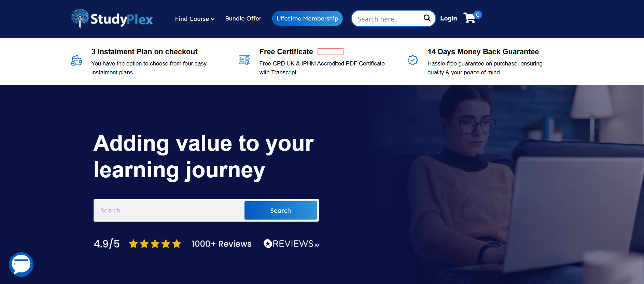Viewport: 644px width, 284px height.
Task: Click the magnifying glass search icon
Action: (x=427, y=18)
